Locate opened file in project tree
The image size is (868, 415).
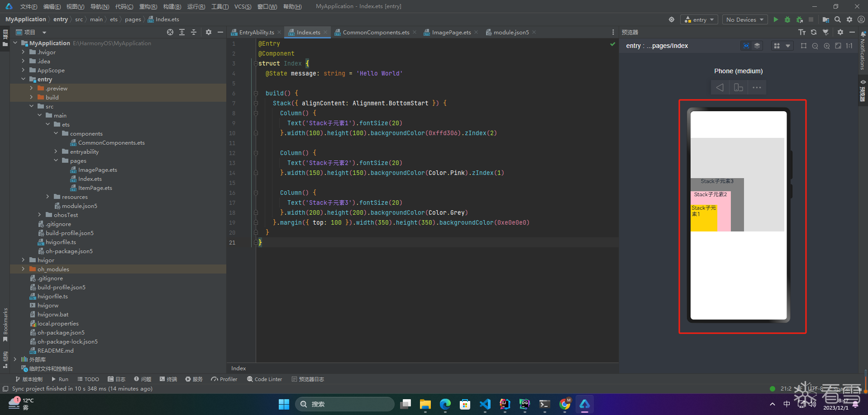tap(170, 32)
